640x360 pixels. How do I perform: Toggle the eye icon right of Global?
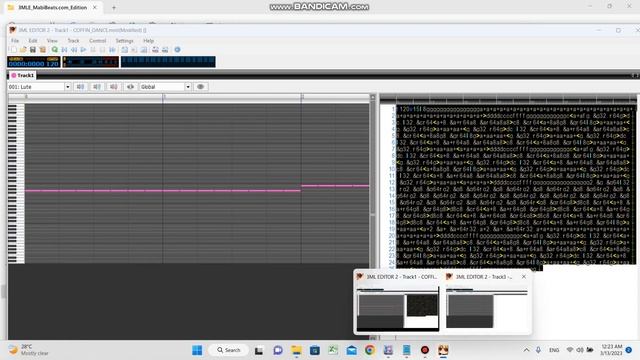coord(200,87)
